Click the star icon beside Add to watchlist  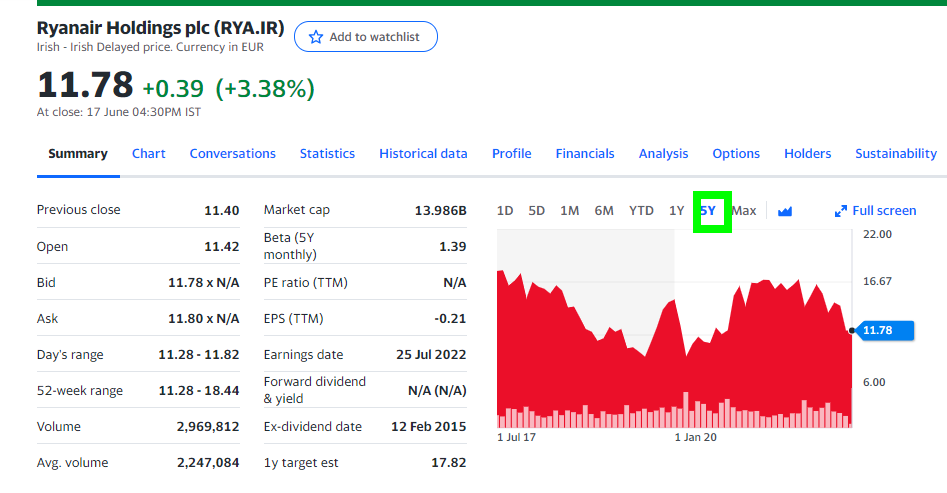[315, 37]
